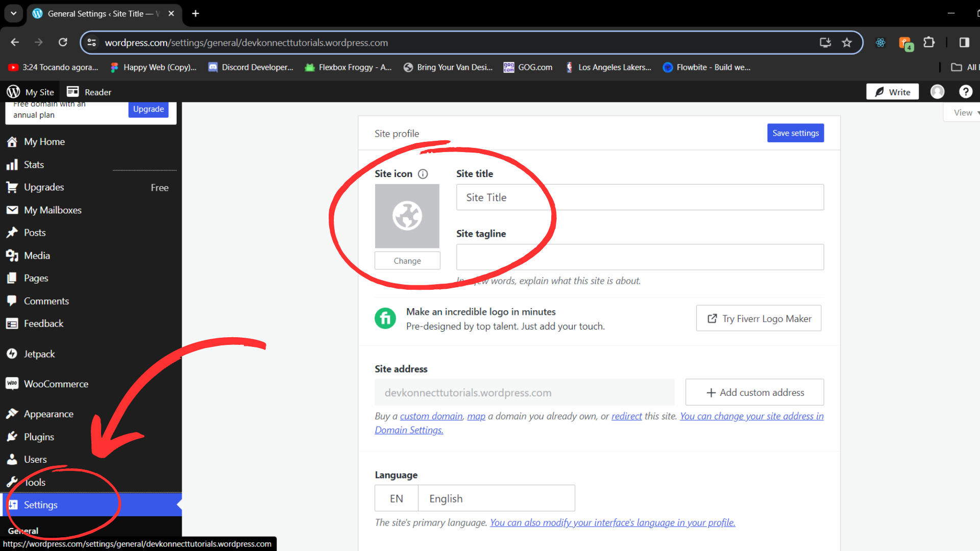Open the browser extensions puzzle icon
The width and height of the screenshot is (980, 551).
click(x=929, y=42)
